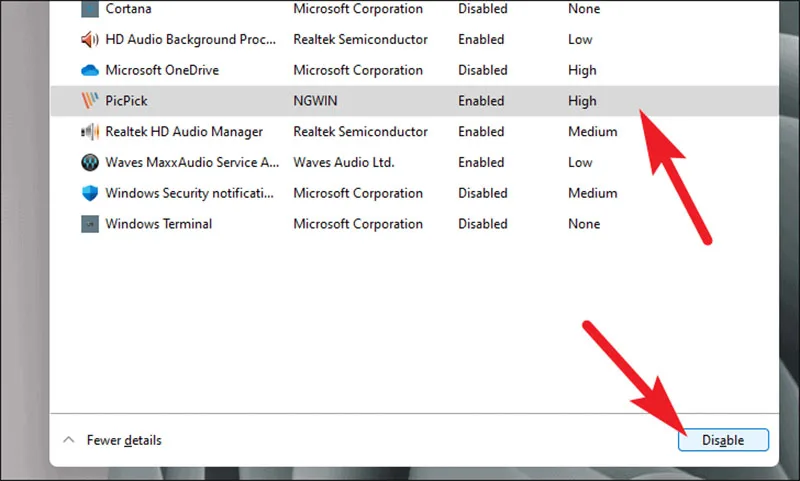
Task: Click HD Audio Background's Enabled status
Action: click(481, 39)
